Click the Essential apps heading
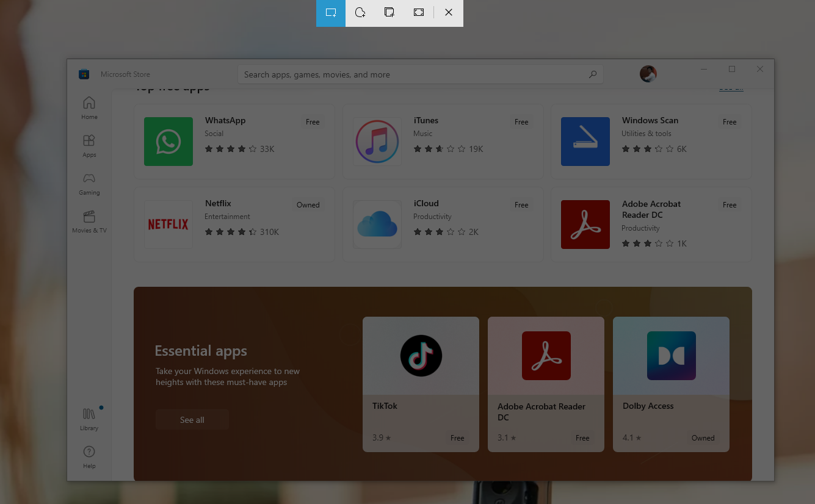The image size is (815, 504). [201, 351]
